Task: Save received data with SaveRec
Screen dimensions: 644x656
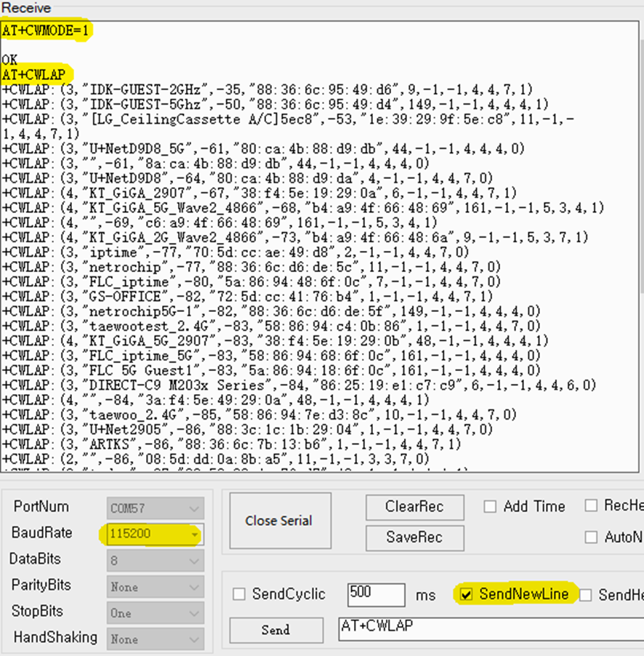Action: coord(414,537)
